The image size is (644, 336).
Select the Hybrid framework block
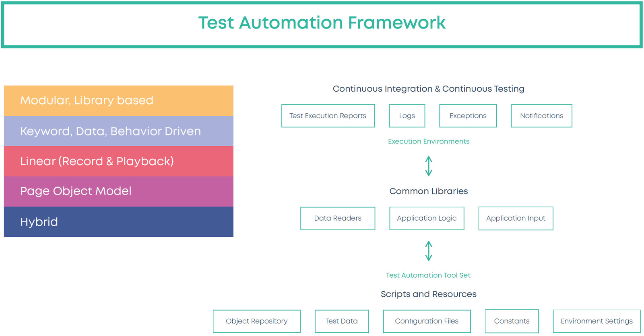(x=119, y=222)
